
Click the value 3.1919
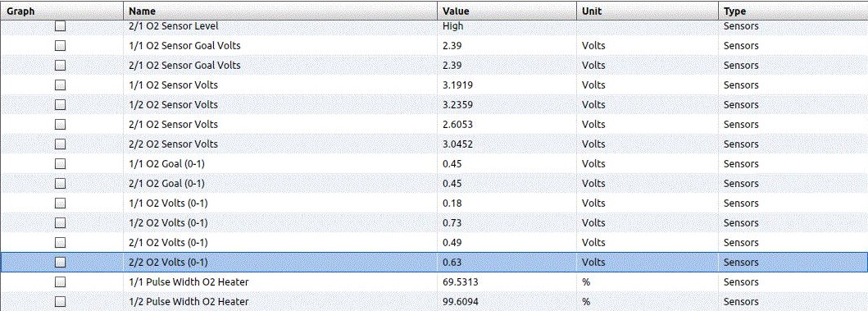(457, 85)
